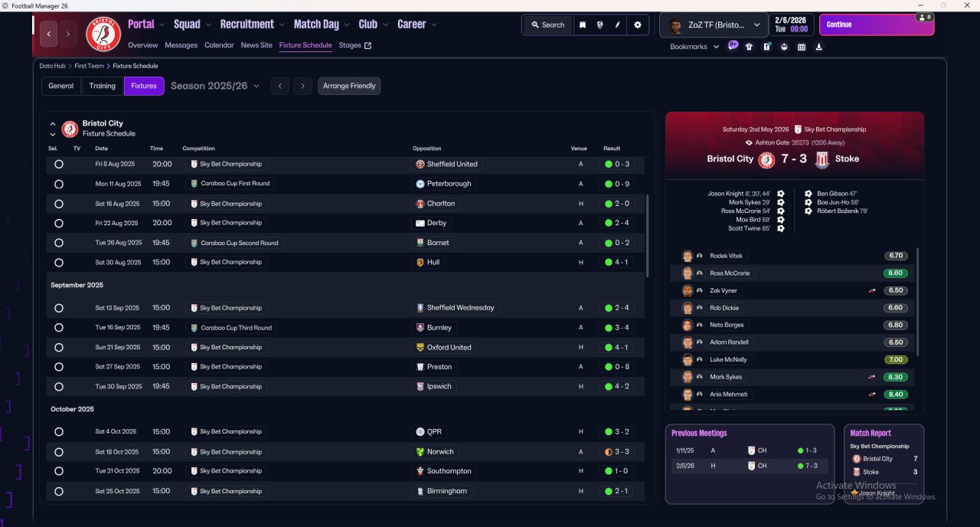Select the Hull fixture radio button
The width and height of the screenshot is (980, 527).
tap(59, 262)
